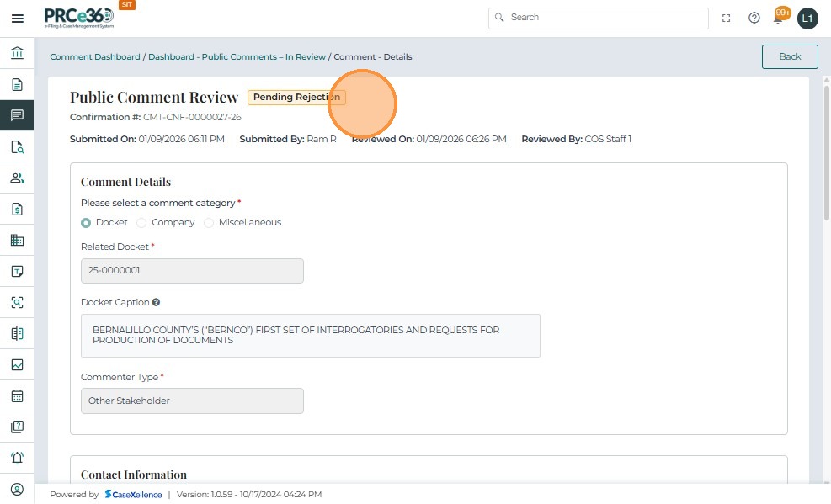Image resolution: width=831 pixels, height=504 pixels.
Task: Open the help question mark icon
Action: [x=754, y=18]
